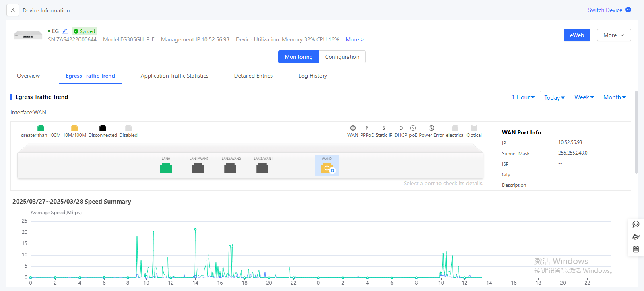Close the Device Information panel
644x291 pixels.
point(13,10)
